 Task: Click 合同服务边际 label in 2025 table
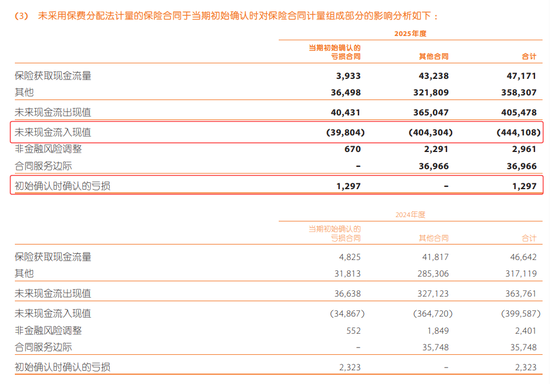click(x=43, y=166)
